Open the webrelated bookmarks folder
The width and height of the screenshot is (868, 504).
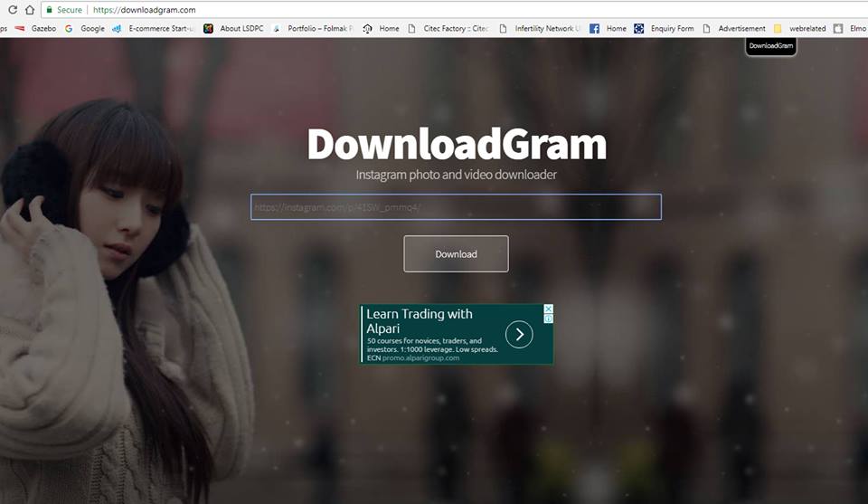coord(799,29)
